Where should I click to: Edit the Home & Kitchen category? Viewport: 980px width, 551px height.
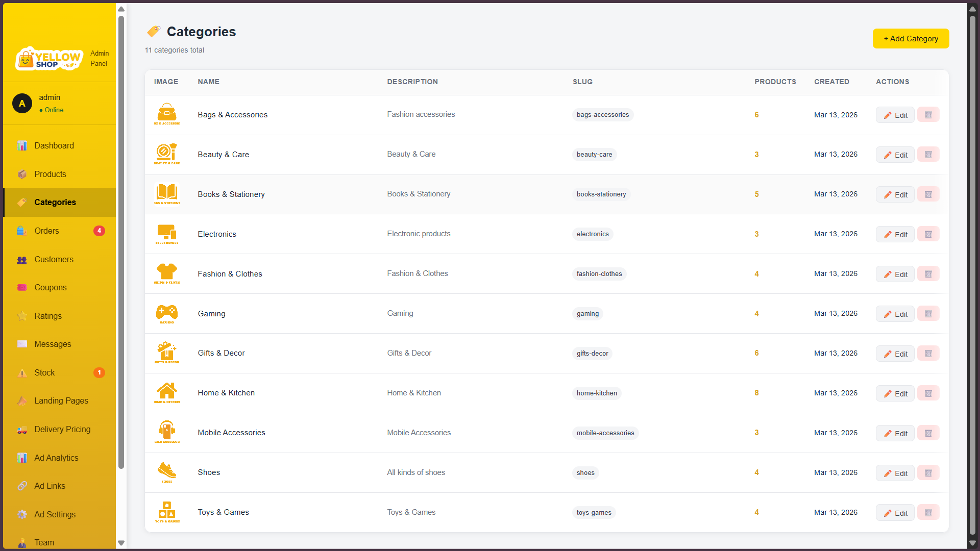point(895,394)
